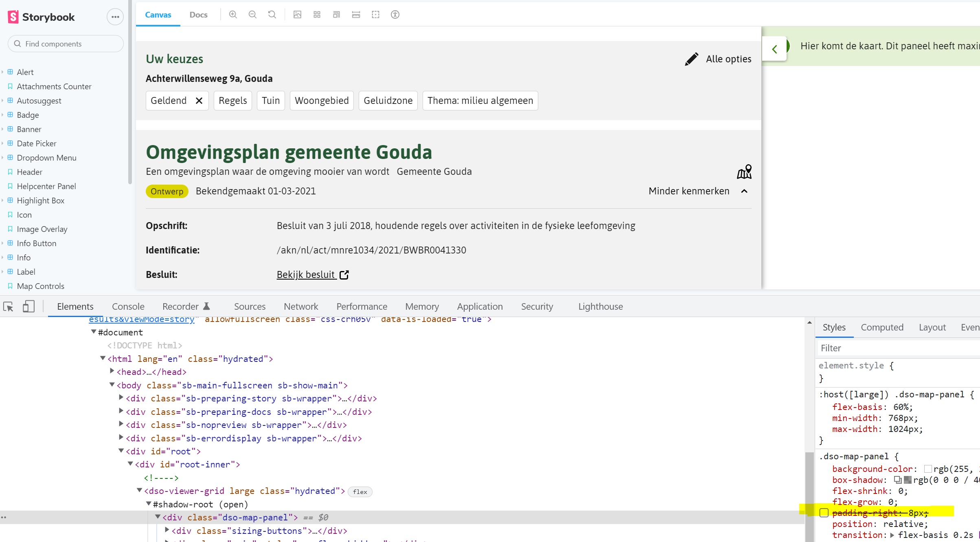This screenshot has width=980, height=542.
Task: Collapse details via Minder kenmerken
Action: click(x=698, y=191)
